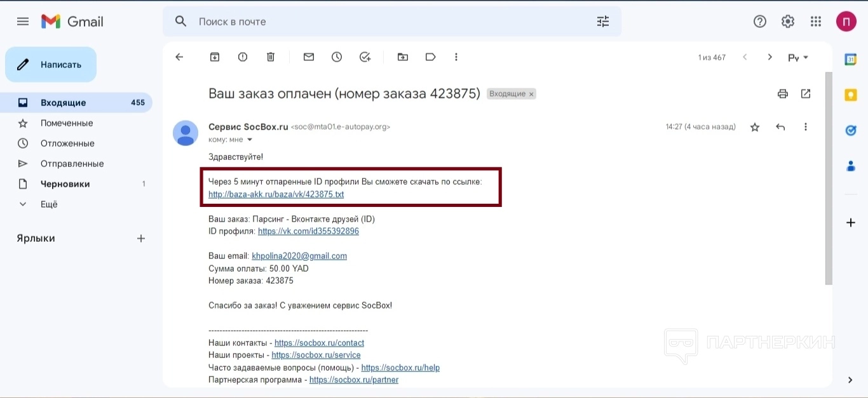The width and height of the screenshot is (868, 398).
Task: Open Google Calendar side panel
Action: tap(851, 60)
